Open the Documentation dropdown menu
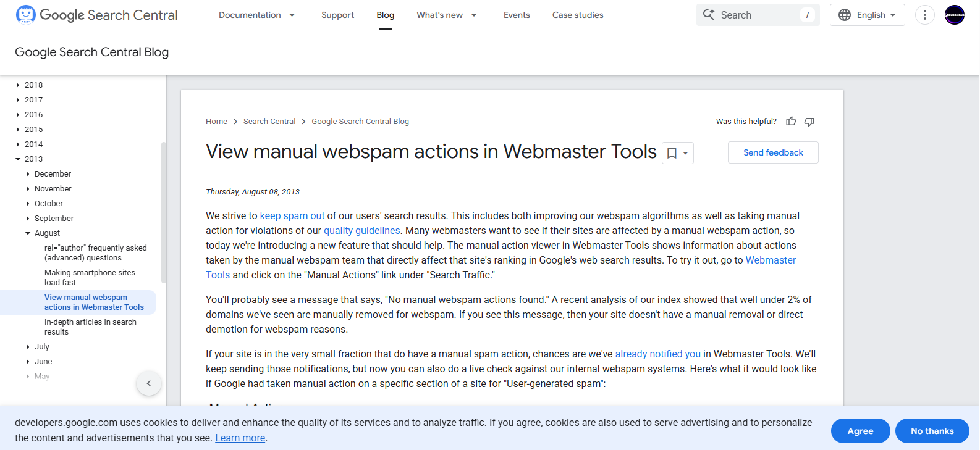The image size is (980, 450). coord(257,15)
